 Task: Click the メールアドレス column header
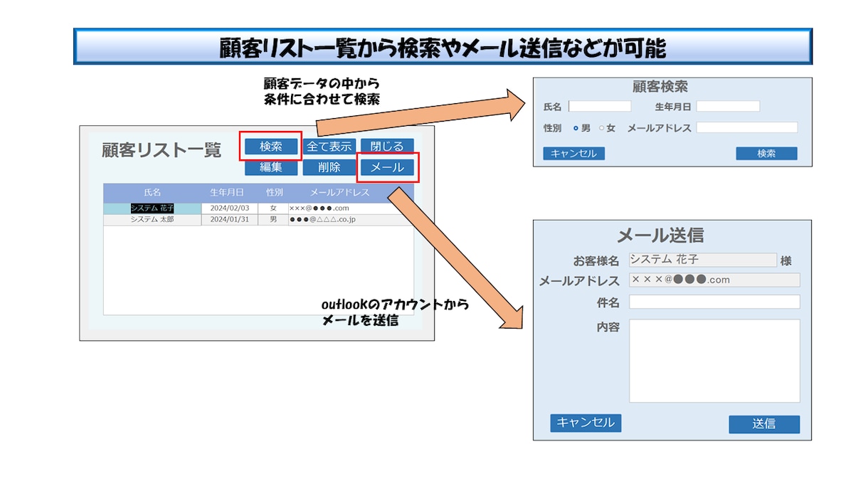[340, 193]
